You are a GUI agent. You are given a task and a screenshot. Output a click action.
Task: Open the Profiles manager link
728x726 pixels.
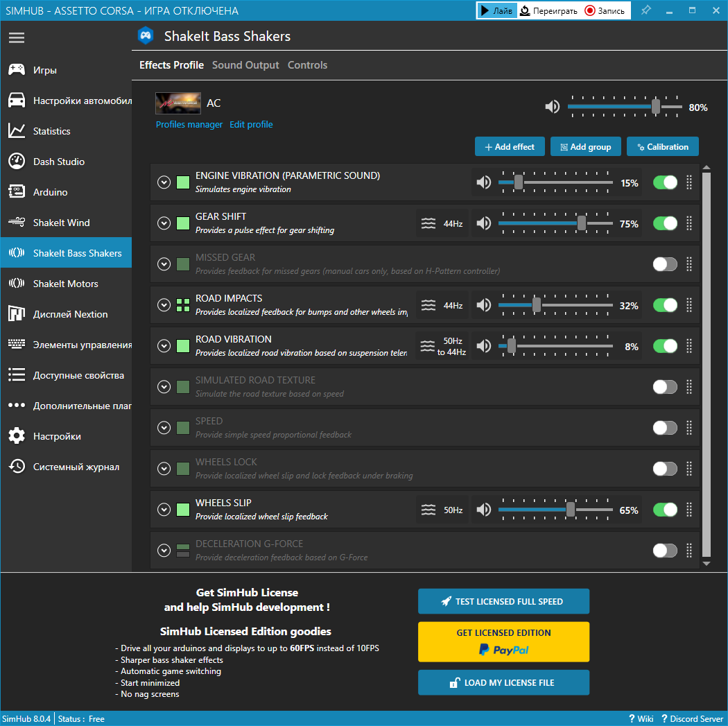pyautogui.click(x=189, y=125)
